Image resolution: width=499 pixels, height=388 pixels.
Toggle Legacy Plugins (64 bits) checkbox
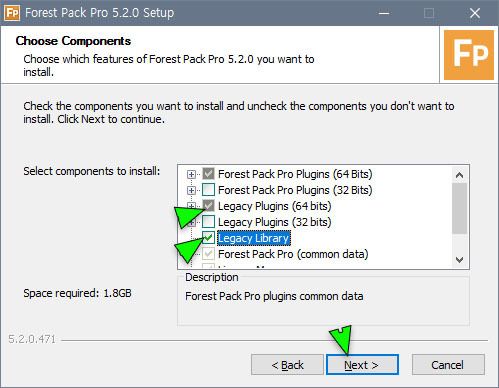tap(209, 206)
